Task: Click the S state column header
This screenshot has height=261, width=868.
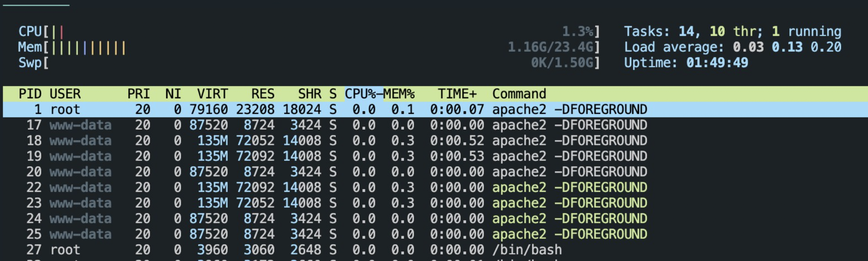Action: click(333, 94)
